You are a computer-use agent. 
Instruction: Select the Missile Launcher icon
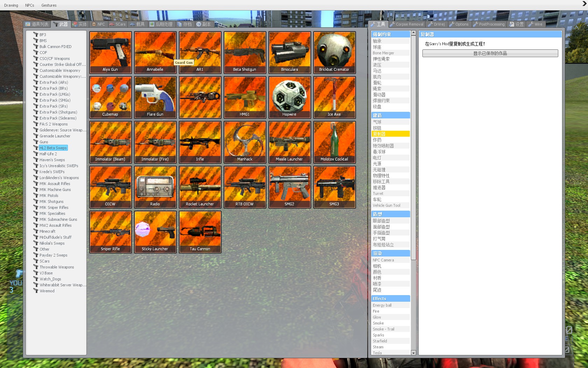coord(289,142)
